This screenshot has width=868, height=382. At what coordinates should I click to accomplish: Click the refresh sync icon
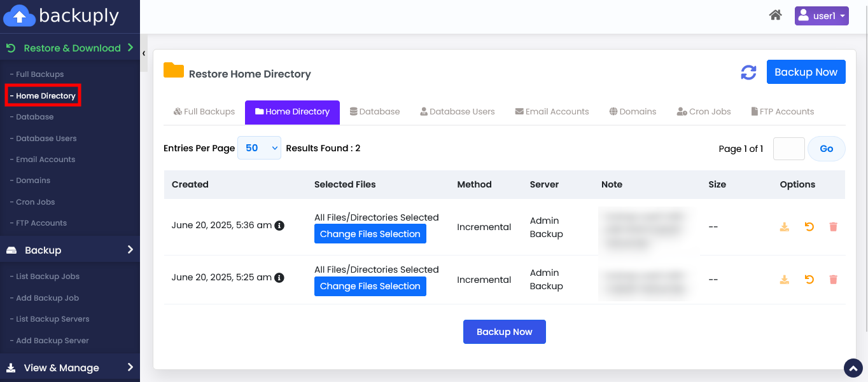click(x=748, y=72)
